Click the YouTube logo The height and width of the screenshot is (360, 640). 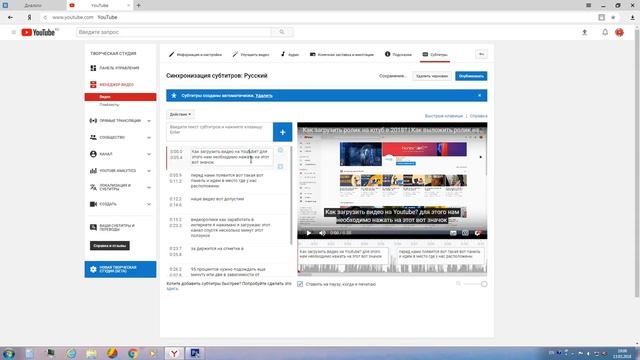38,32
